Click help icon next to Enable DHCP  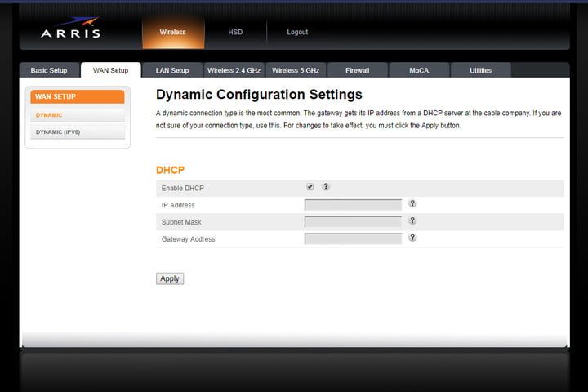point(326,187)
